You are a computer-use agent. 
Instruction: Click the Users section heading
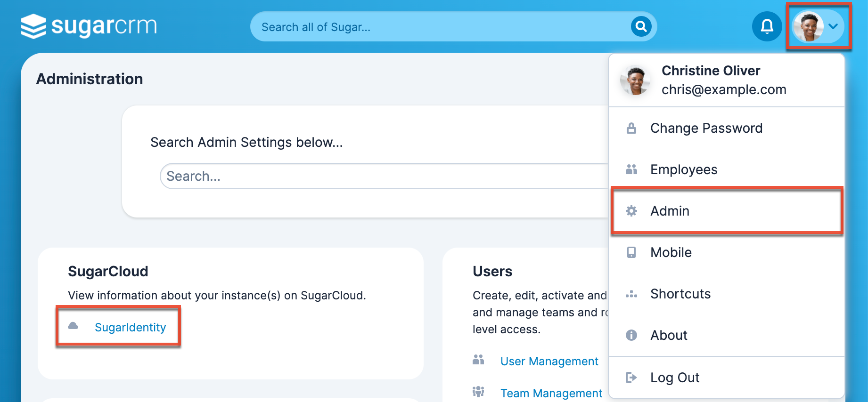(x=492, y=271)
